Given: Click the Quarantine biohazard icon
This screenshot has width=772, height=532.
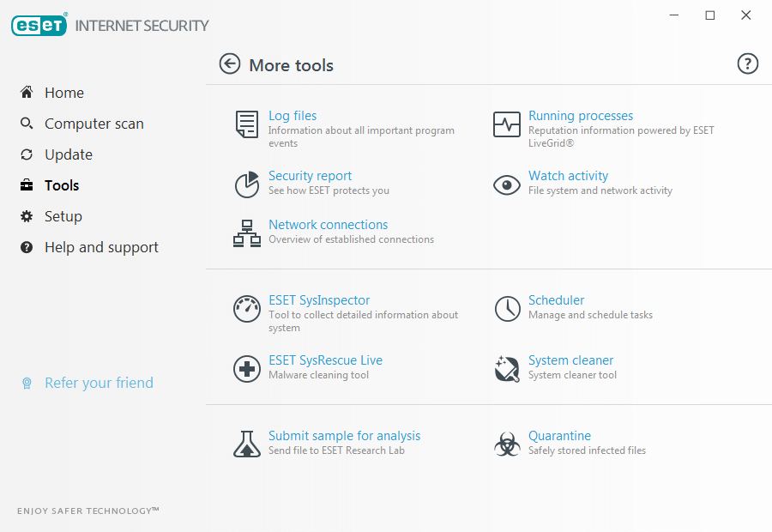Looking at the screenshot, I should (x=507, y=444).
